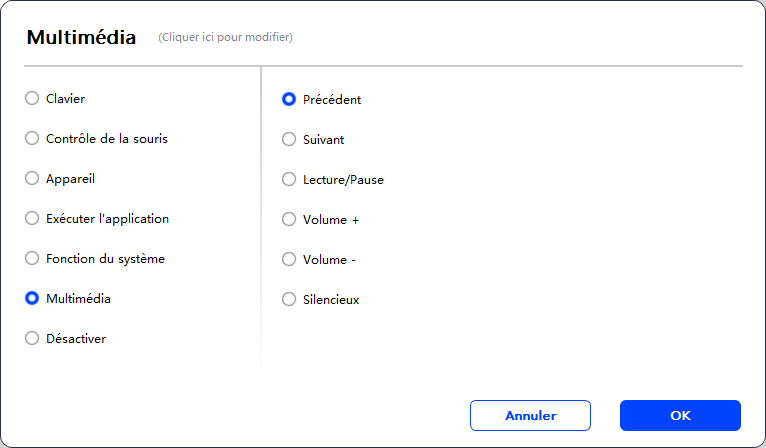This screenshot has height=448, width=766.
Task: Choose the Désactiver radio button
Action: 32,338
